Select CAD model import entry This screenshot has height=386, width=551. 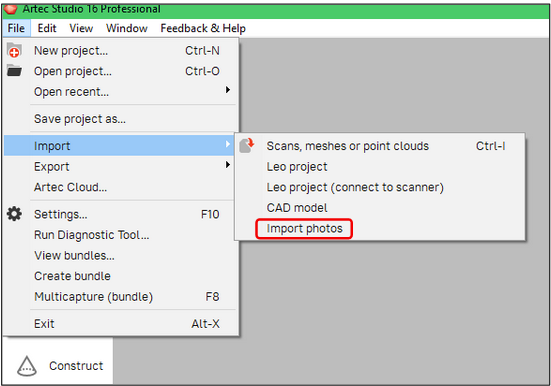[x=297, y=208]
